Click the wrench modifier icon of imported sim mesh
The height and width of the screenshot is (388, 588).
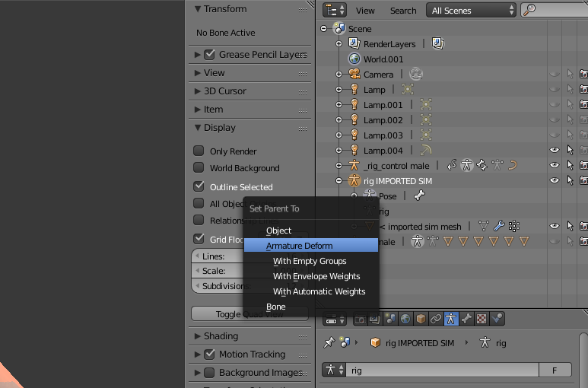coord(499,226)
